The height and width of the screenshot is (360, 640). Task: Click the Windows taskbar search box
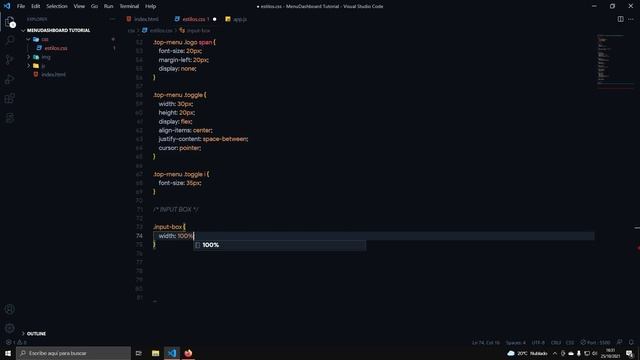[74, 353]
